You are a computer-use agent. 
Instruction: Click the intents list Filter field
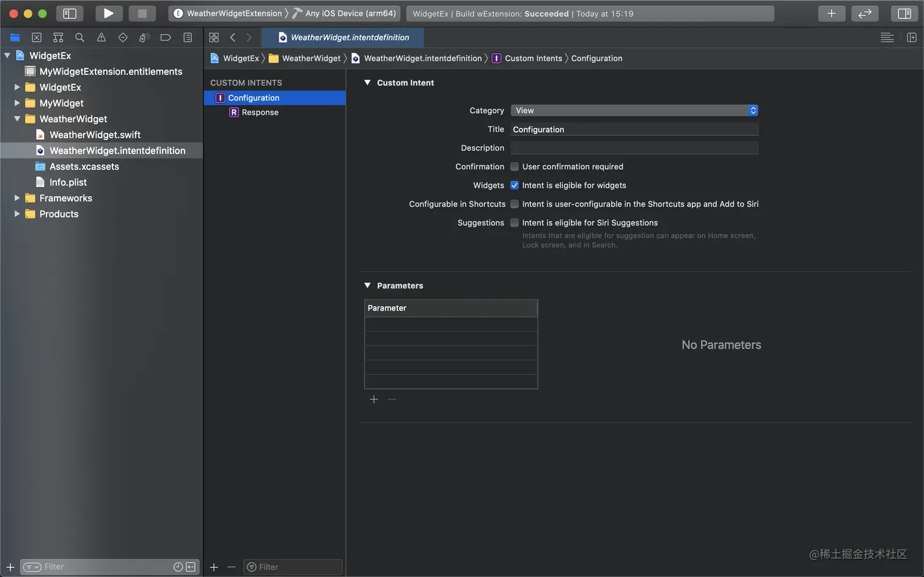click(293, 567)
